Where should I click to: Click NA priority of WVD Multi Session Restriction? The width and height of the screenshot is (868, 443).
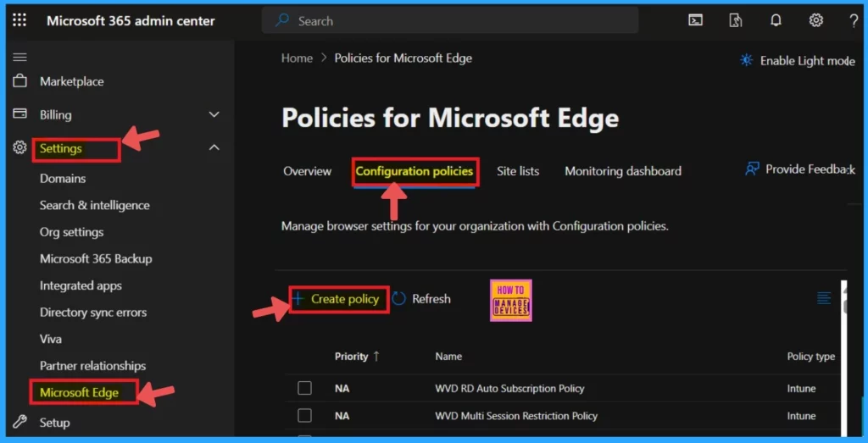[x=342, y=416]
